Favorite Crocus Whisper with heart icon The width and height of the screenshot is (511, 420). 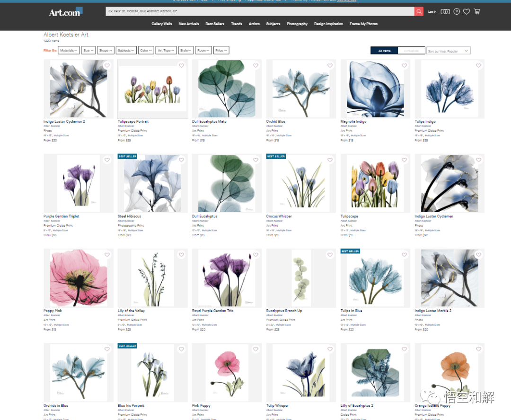click(x=330, y=160)
